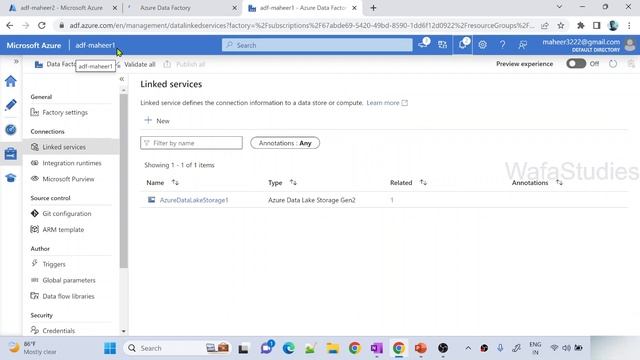The image size is (640, 360).
Task: Click Publish all
Action: [184, 64]
